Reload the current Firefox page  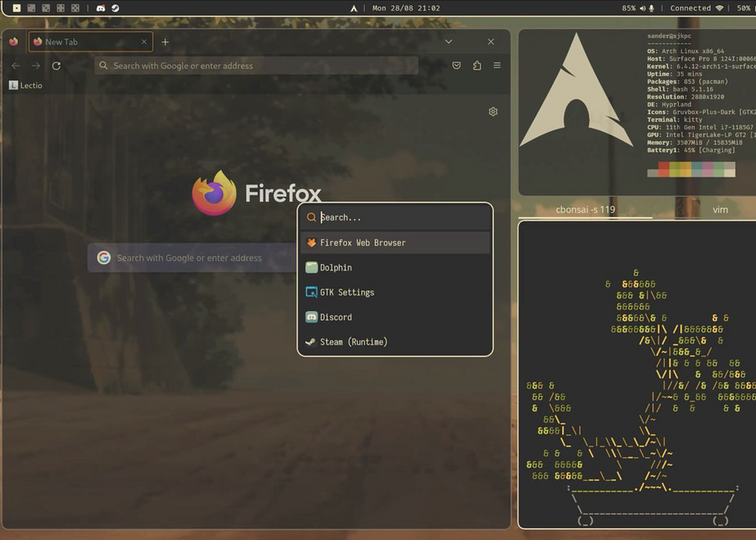click(x=56, y=66)
